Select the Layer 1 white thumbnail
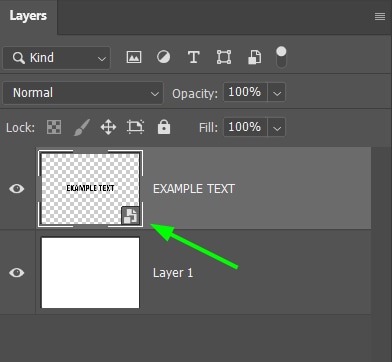 coord(90,273)
